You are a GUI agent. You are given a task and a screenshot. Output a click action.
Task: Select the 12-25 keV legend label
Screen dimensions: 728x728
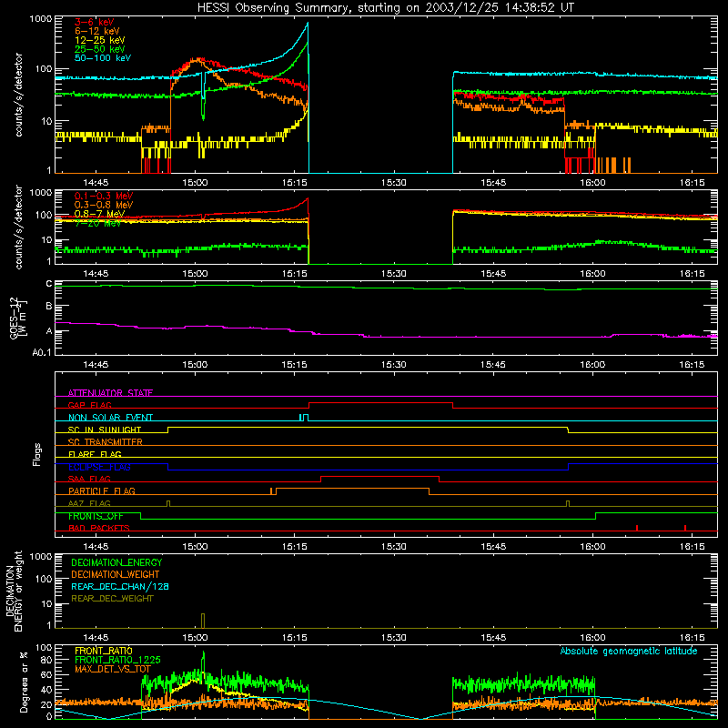click(x=100, y=40)
